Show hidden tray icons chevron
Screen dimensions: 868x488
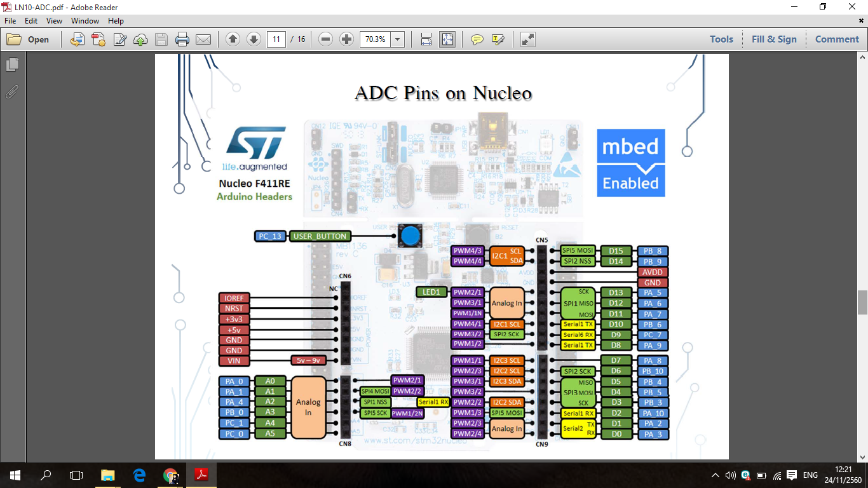[715, 475]
